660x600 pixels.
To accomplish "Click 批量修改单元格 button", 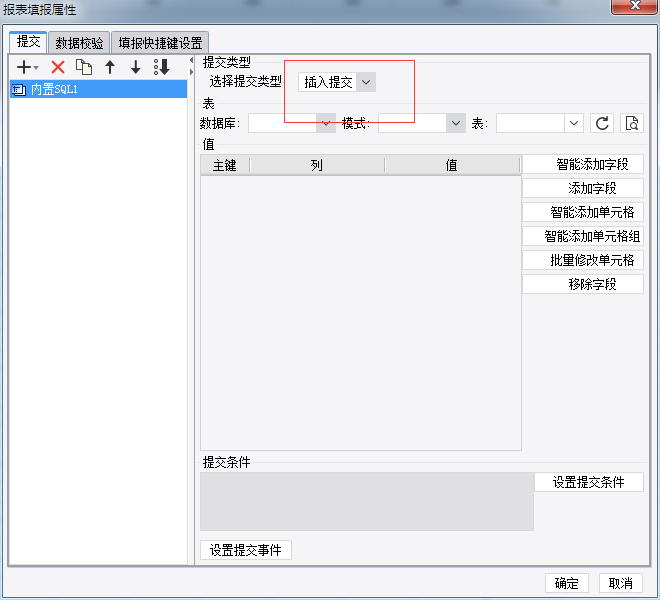I will 583,260.
